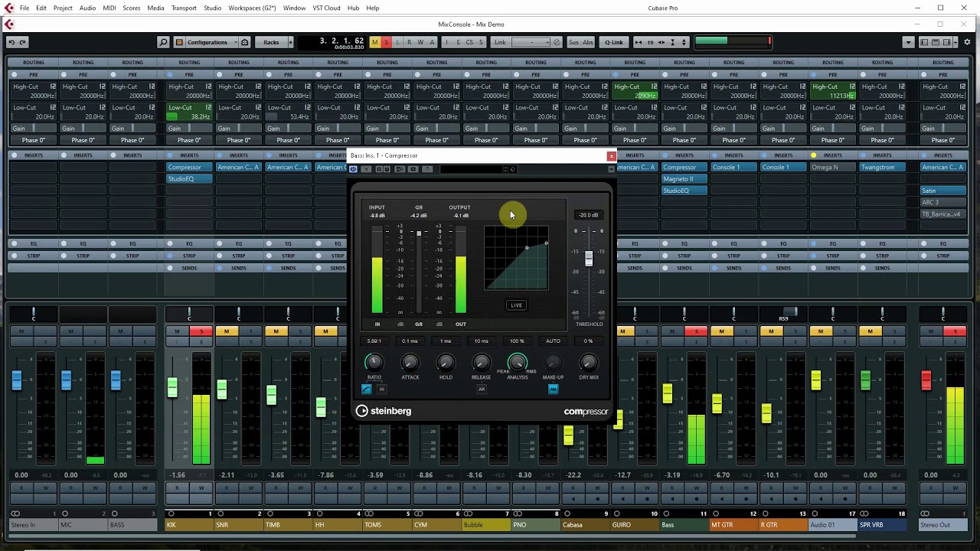Unsolo the KIK channel S button
The height and width of the screenshot is (551, 980).
(201, 331)
